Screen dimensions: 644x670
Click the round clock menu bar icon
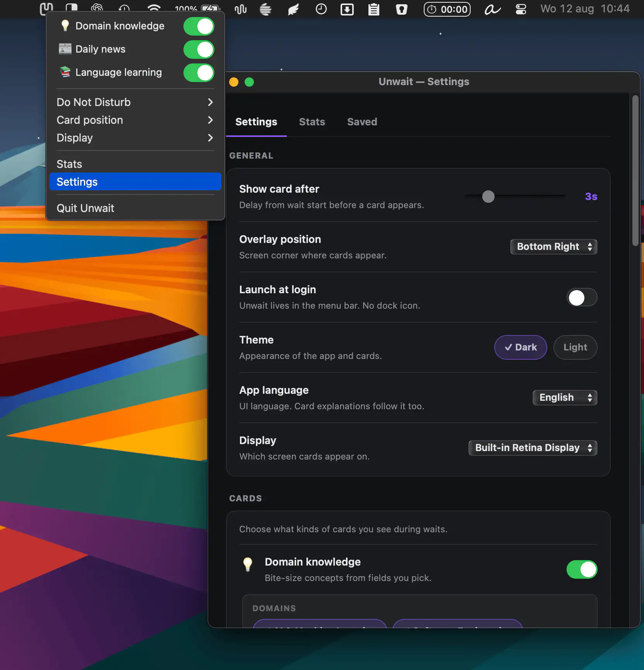pos(321,9)
